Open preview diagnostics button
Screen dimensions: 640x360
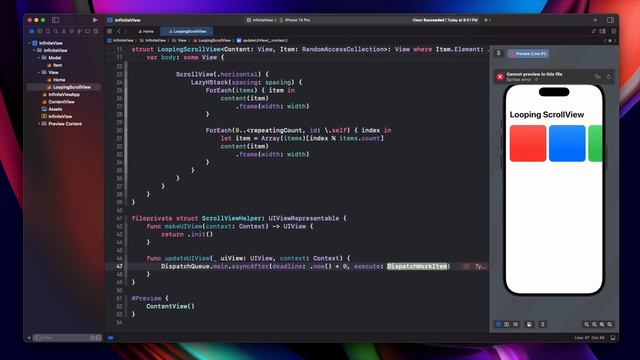click(x=598, y=76)
